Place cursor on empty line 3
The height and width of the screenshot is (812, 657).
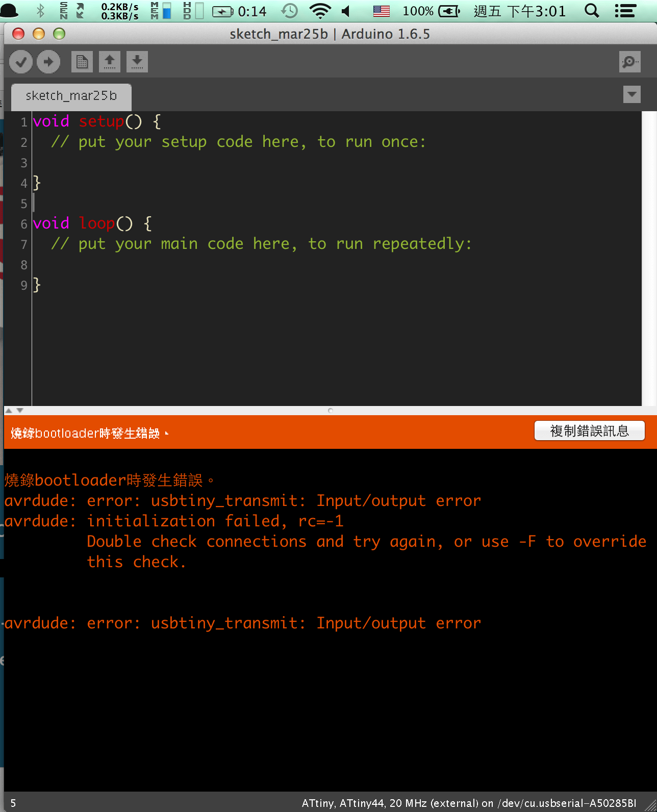pos(337,163)
